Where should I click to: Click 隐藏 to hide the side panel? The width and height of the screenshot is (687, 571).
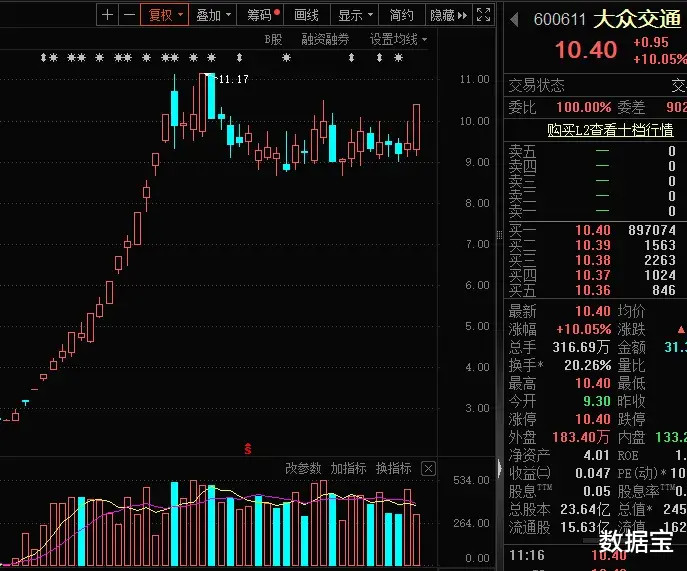tap(449, 15)
